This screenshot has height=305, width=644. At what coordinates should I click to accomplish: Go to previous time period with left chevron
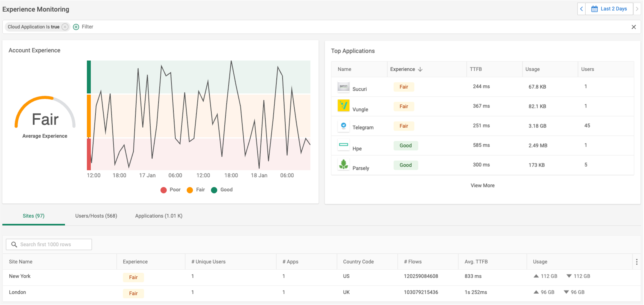(581, 9)
